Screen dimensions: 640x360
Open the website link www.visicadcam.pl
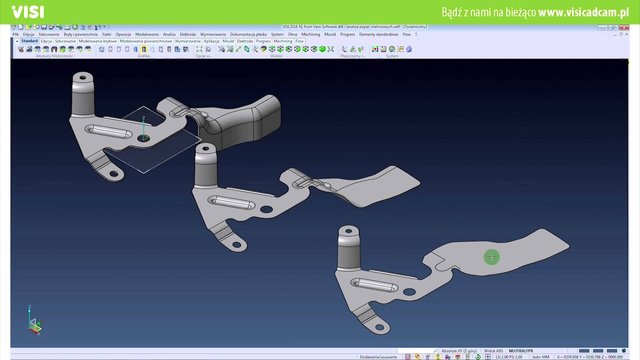pos(584,12)
